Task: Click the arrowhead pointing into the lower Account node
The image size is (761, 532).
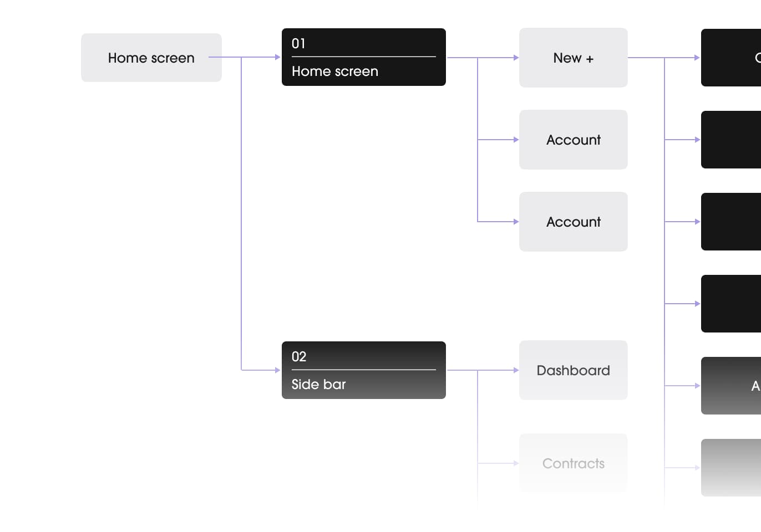Action: pos(516,222)
